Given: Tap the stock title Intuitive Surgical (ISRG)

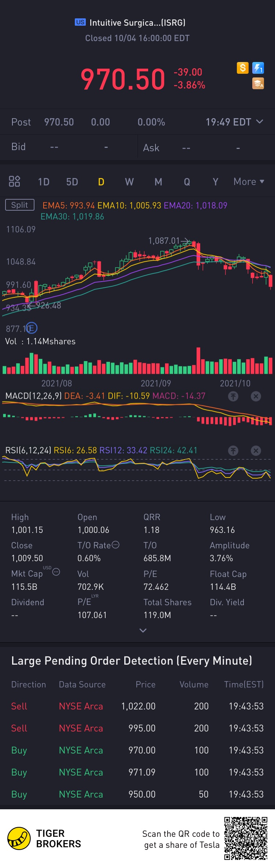Looking at the screenshot, I should 137,23.
